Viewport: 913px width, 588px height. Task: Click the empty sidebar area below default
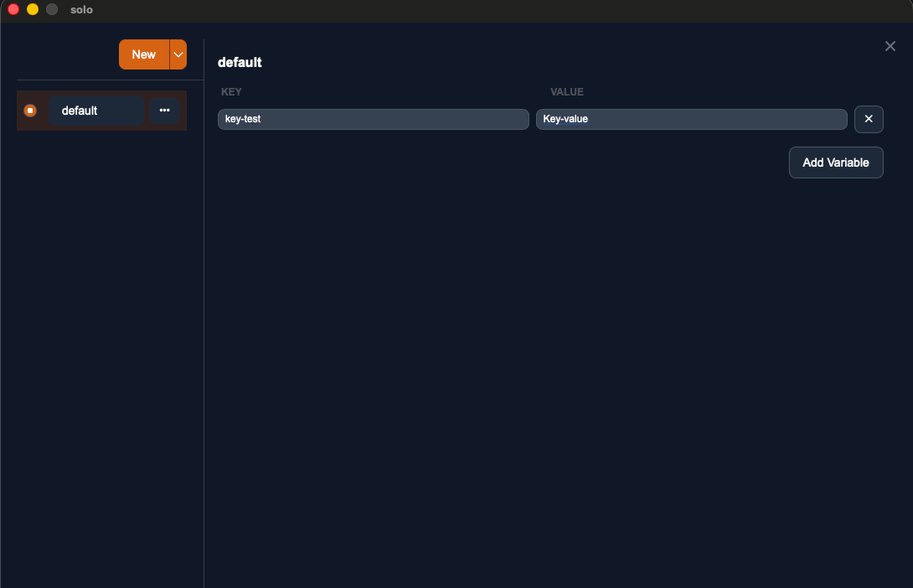click(x=101, y=335)
